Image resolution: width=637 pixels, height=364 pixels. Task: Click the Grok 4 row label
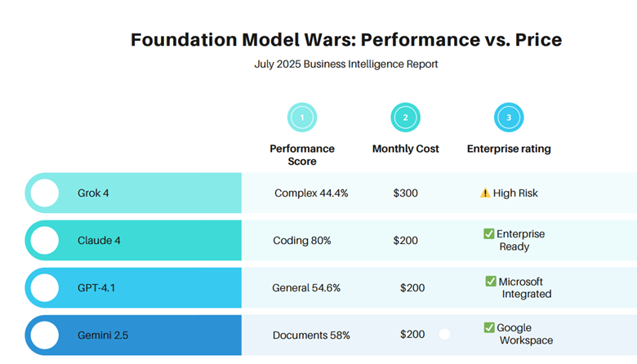(x=93, y=193)
